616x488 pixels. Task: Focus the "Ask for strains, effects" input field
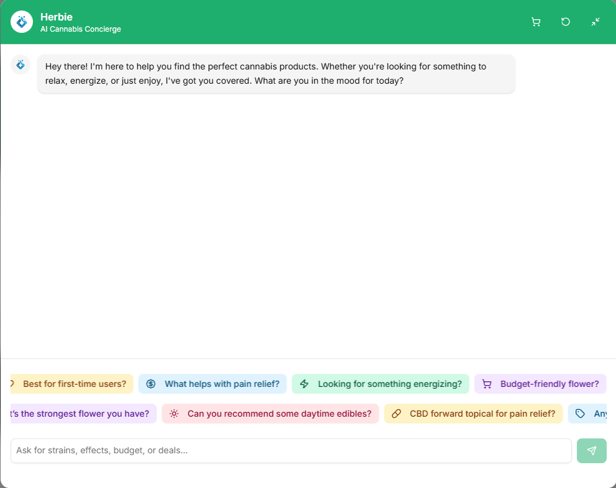pyautogui.click(x=290, y=451)
